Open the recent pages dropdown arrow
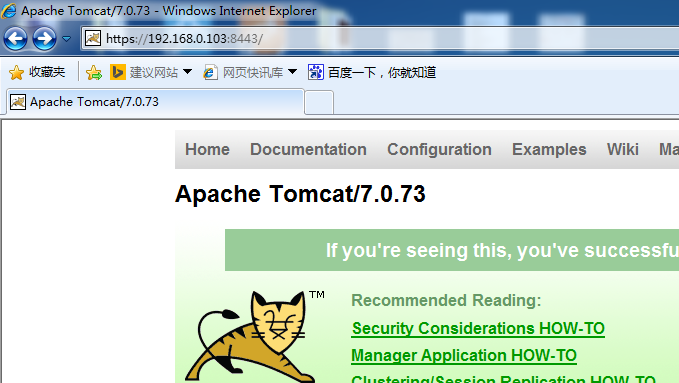Image resolution: width=679 pixels, height=383 pixels. (66, 39)
